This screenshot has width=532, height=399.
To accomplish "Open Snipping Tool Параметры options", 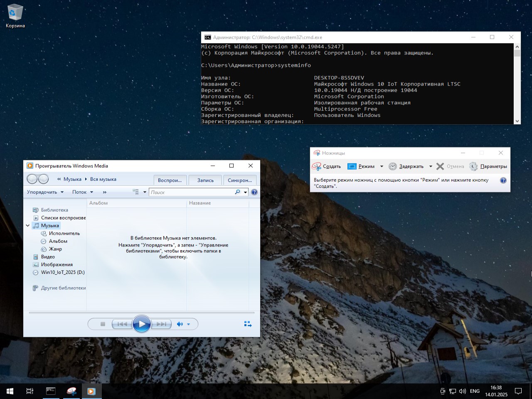I will pyautogui.click(x=488, y=166).
